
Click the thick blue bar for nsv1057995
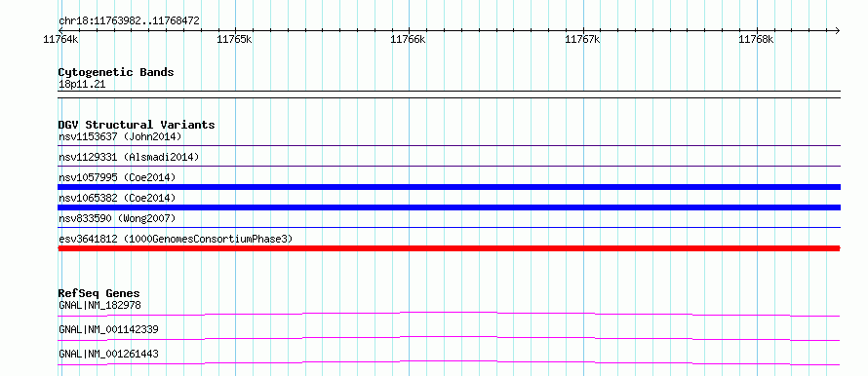coord(449,187)
